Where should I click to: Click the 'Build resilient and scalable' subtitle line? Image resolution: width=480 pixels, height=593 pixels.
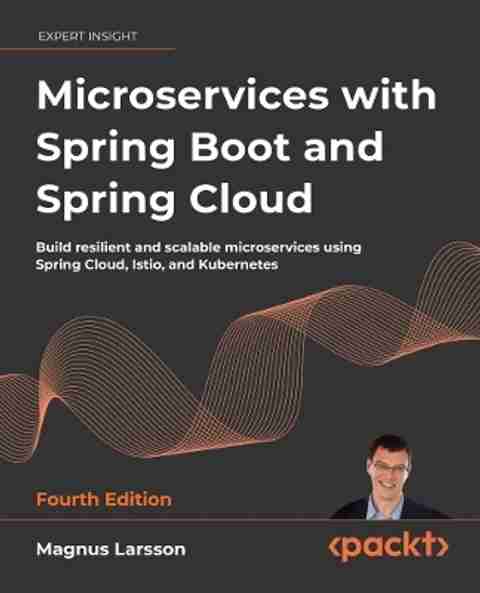tap(199, 248)
